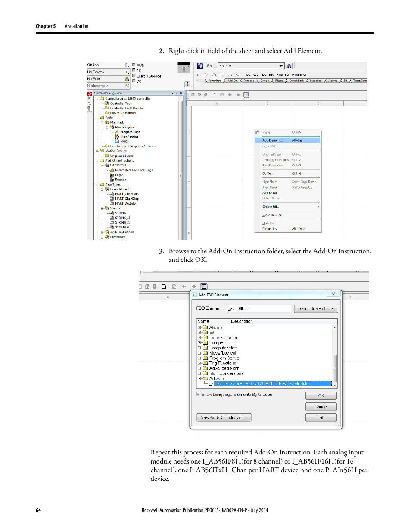The width and height of the screenshot is (411, 532).
Task: Select the Move/Logical folder in the dialog
Action: tap(222, 353)
